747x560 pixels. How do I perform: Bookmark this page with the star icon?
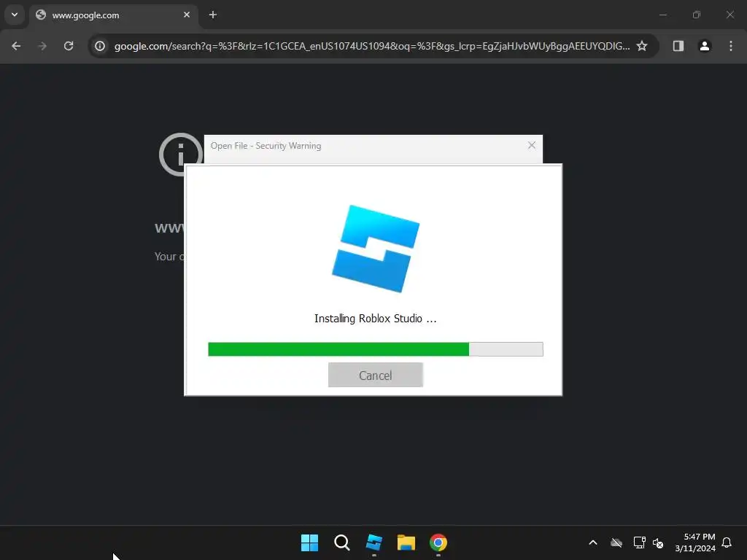642,46
